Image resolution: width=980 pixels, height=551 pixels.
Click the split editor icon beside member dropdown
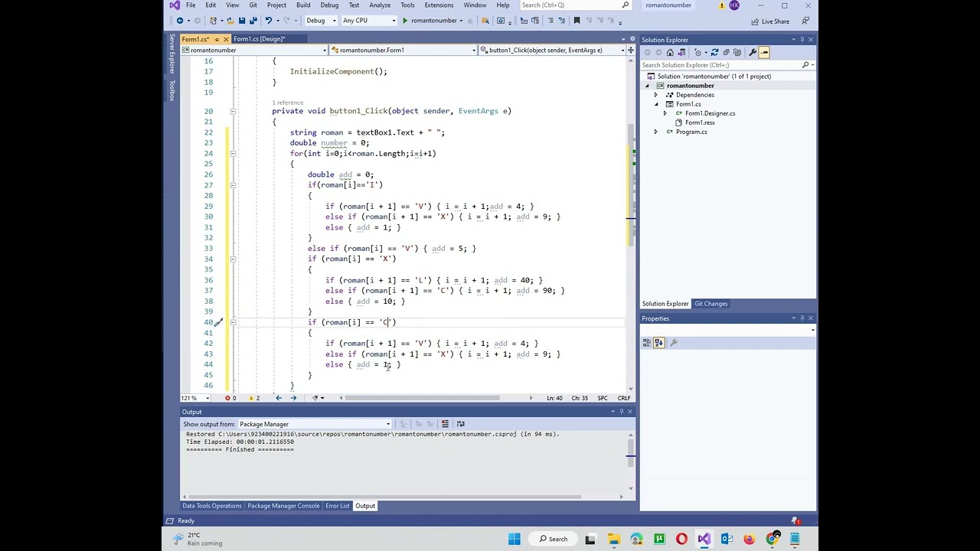point(630,51)
